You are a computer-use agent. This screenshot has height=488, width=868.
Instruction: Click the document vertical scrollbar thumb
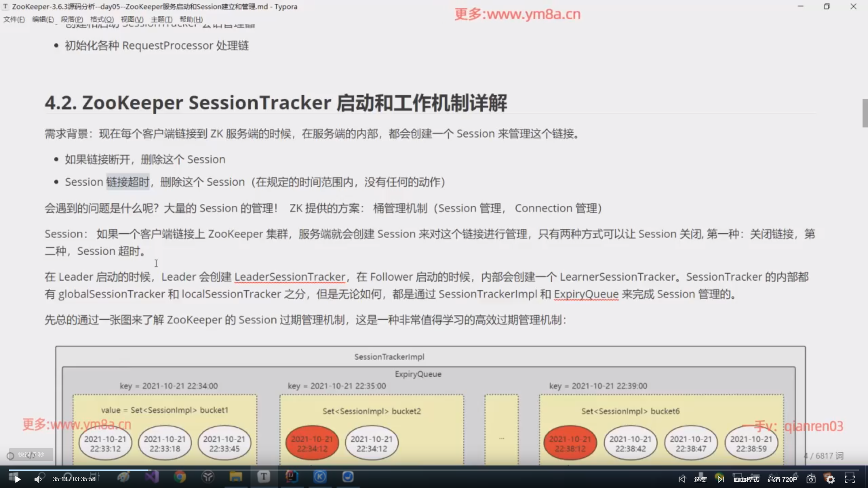[x=865, y=113]
